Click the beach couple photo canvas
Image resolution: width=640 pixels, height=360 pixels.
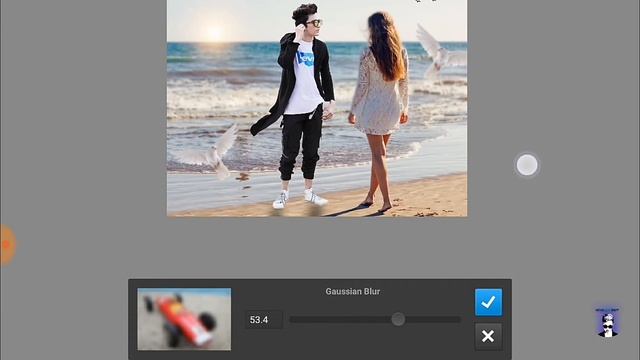pyautogui.click(x=317, y=108)
